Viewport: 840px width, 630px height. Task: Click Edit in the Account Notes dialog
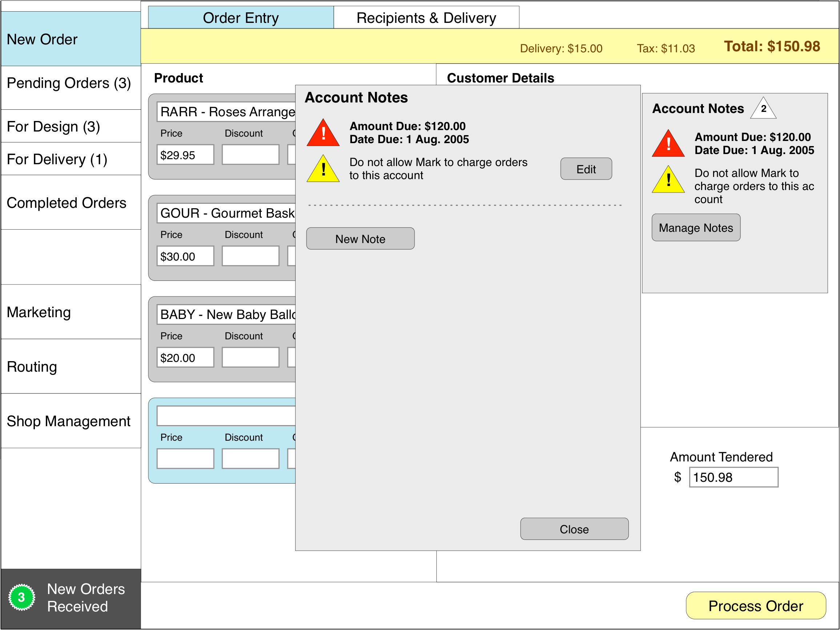(585, 169)
